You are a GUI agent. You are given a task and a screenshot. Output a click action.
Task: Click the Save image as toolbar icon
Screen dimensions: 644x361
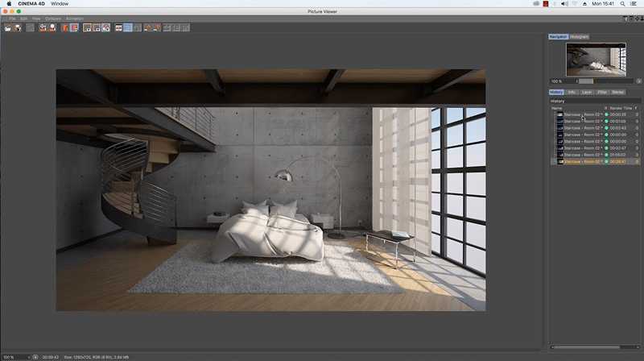pos(18,27)
